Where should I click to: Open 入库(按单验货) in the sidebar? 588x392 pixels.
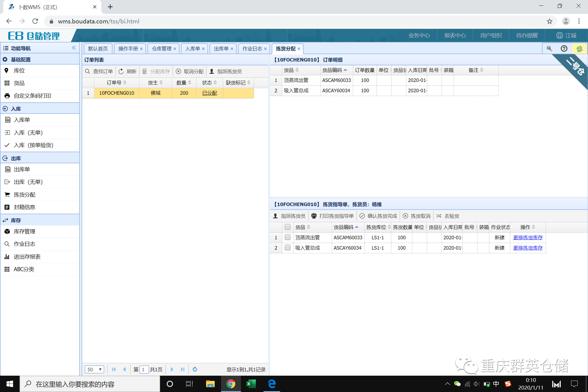(x=40, y=145)
